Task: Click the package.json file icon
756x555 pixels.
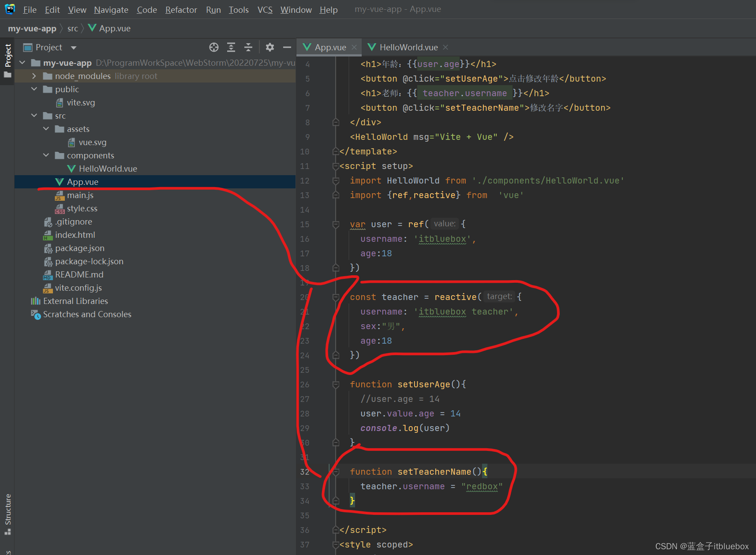Action: pyautogui.click(x=48, y=248)
